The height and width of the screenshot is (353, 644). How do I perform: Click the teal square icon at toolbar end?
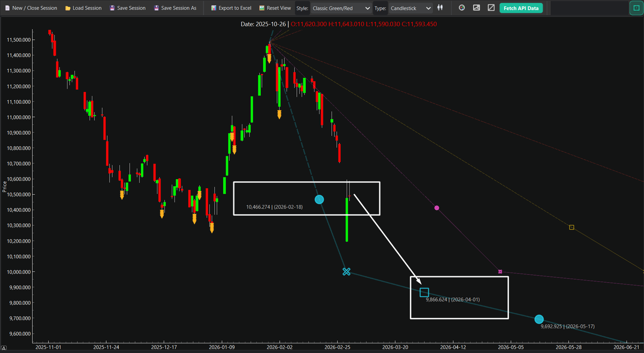tap(636, 8)
